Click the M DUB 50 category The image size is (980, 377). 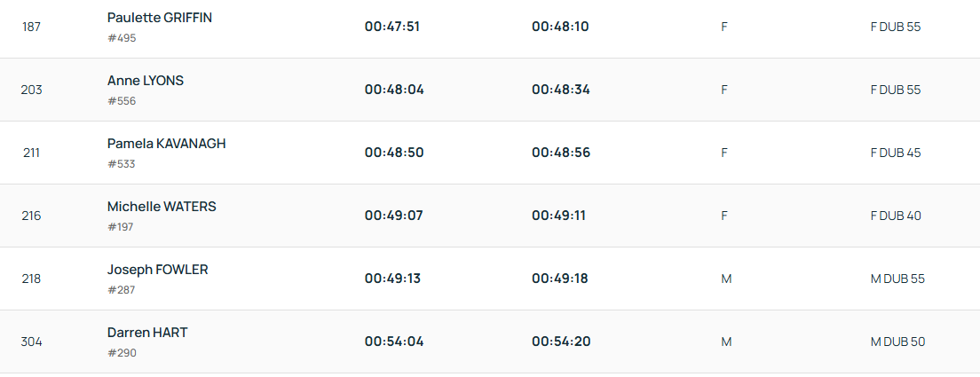click(x=897, y=342)
